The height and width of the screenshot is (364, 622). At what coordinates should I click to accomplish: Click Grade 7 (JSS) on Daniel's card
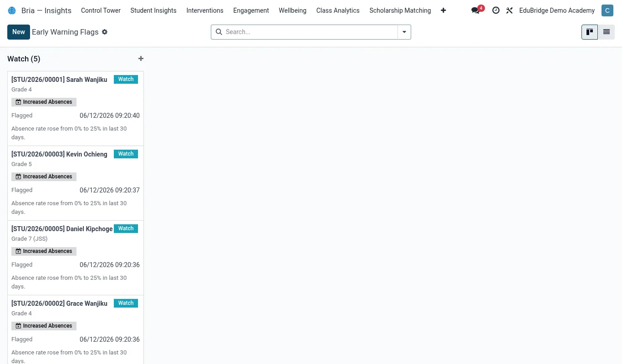point(30,239)
